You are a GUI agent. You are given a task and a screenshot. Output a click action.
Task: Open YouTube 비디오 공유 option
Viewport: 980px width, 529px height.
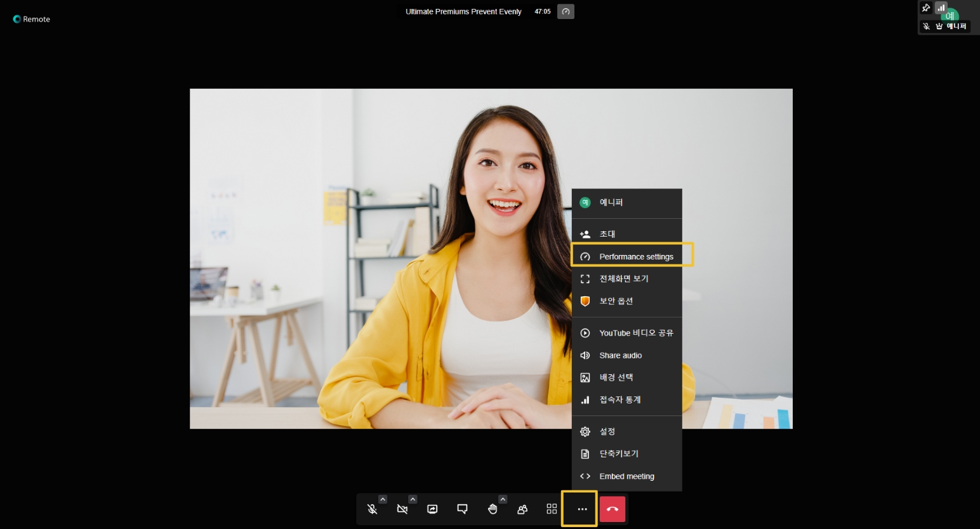635,333
